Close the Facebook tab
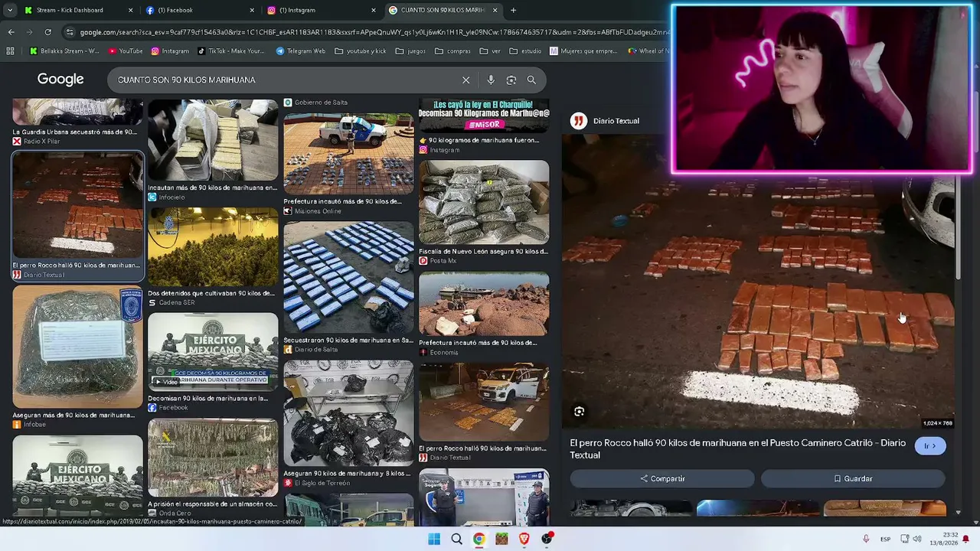 [x=252, y=10]
